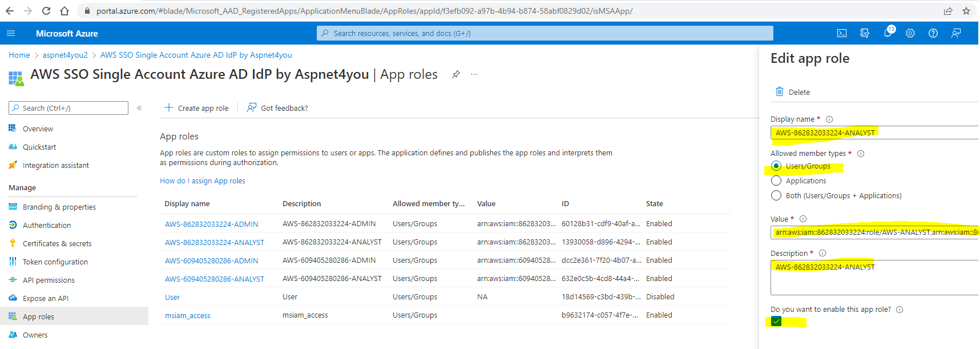This screenshot has height=349, width=980.
Task: Show info for Display name field
Action: point(829,119)
